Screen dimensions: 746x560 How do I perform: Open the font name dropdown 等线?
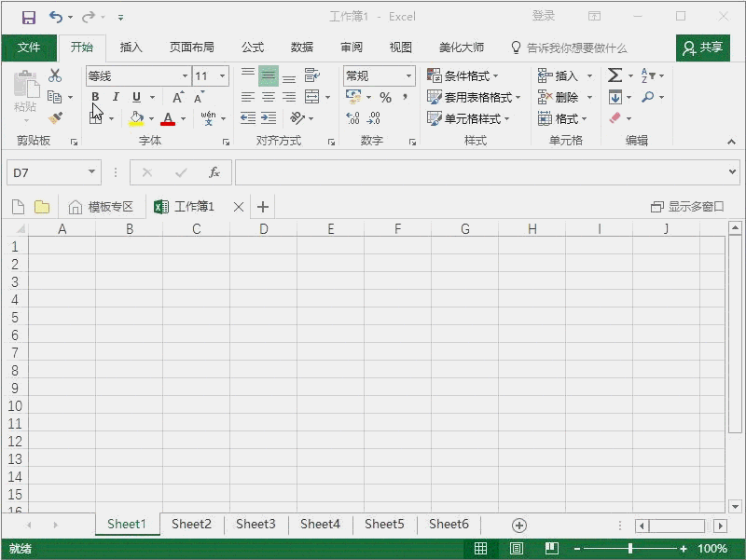pyautogui.click(x=185, y=76)
